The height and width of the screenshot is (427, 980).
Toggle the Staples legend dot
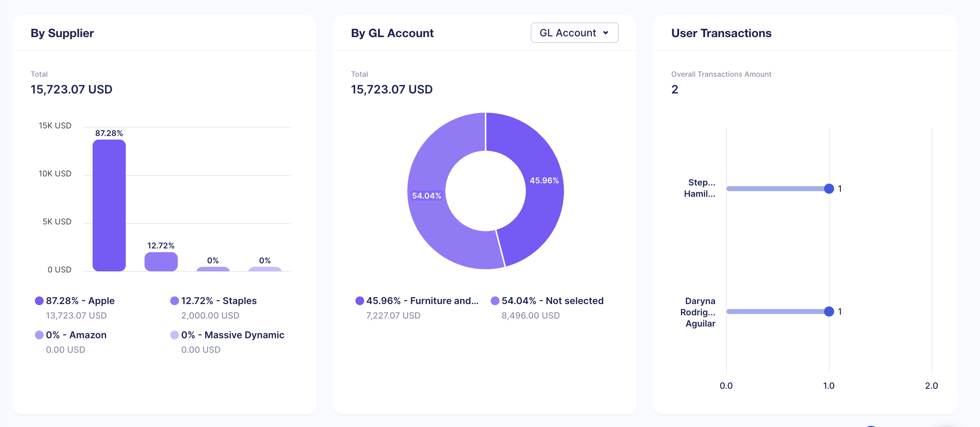175,301
